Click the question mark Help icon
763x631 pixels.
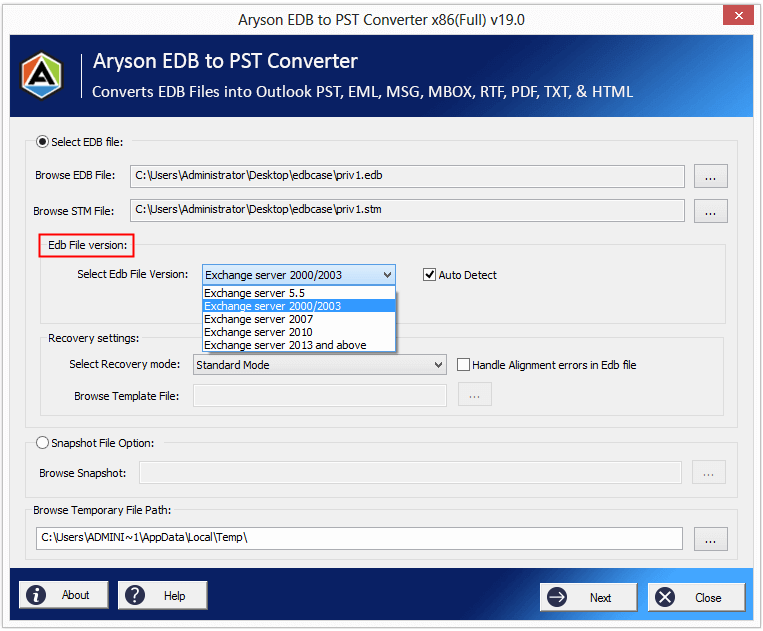point(135,595)
